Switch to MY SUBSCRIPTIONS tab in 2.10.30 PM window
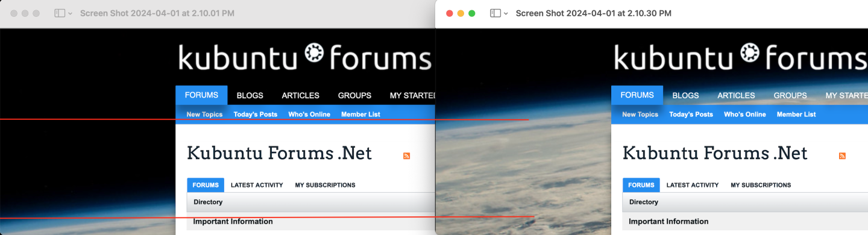 (761, 185)
